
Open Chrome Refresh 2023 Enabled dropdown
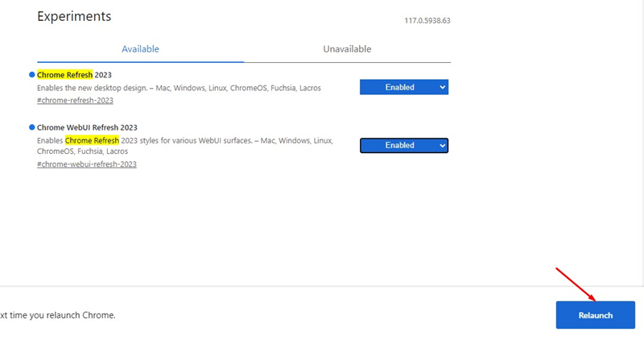[404, 87]
